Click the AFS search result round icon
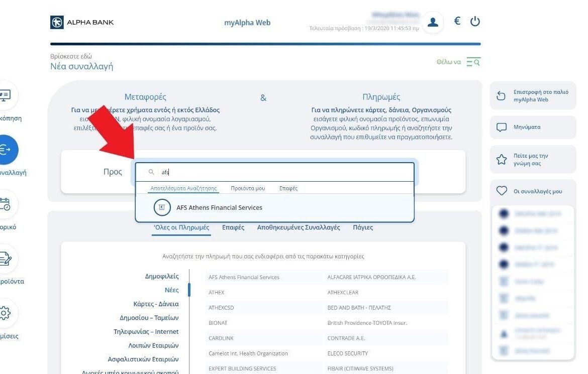The image size is (588, 374). (162, 207)
